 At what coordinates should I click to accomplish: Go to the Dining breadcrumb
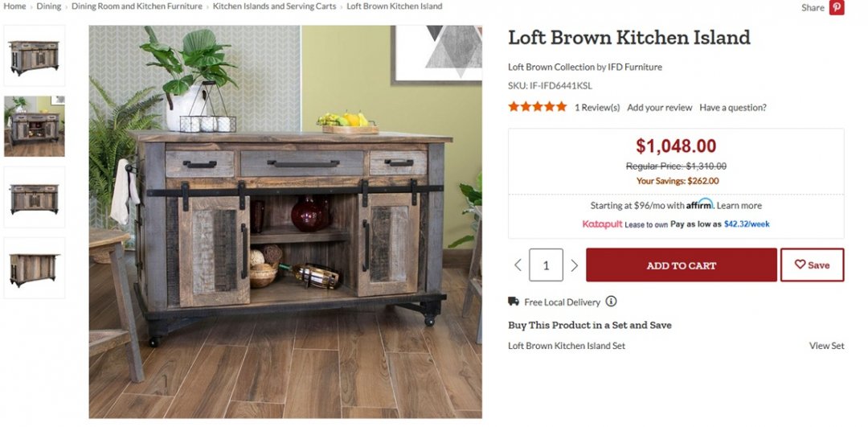(x=48, y=6)
